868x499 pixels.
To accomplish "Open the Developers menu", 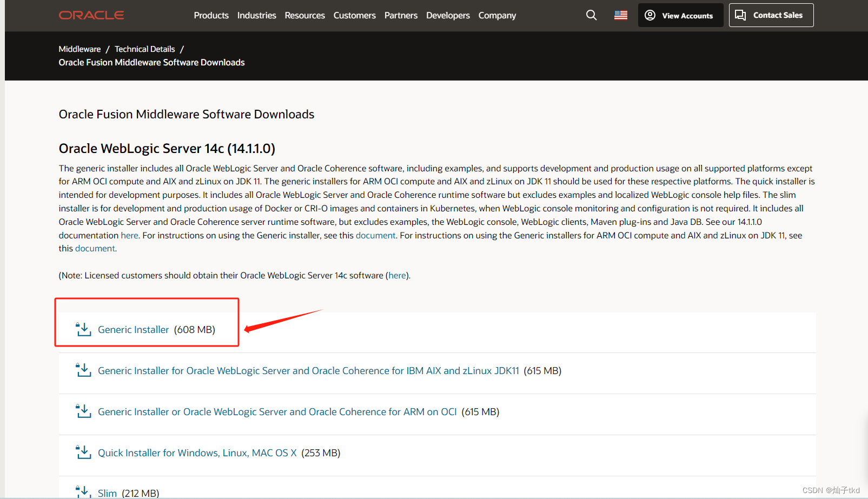I will 448,15.
